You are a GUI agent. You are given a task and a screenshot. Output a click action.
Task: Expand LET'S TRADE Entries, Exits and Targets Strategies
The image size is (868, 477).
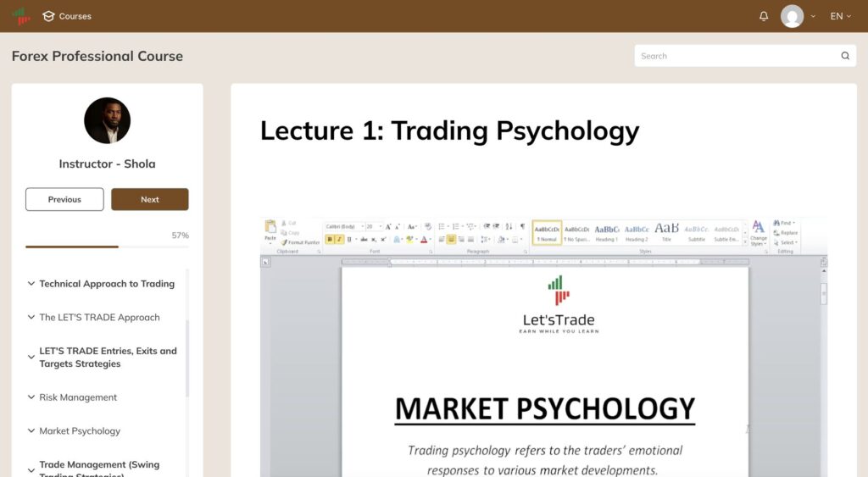[x=103, y=357]
